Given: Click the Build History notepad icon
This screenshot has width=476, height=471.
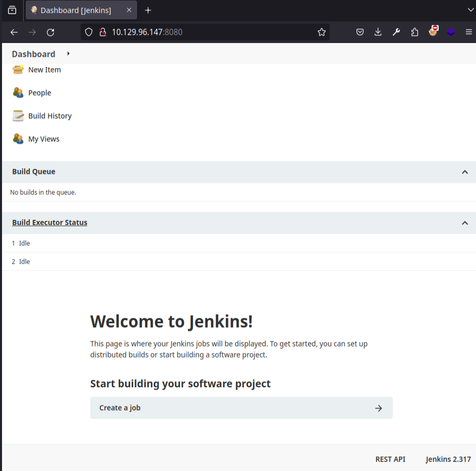Looking at the screenshot, I should click(18, 116).
